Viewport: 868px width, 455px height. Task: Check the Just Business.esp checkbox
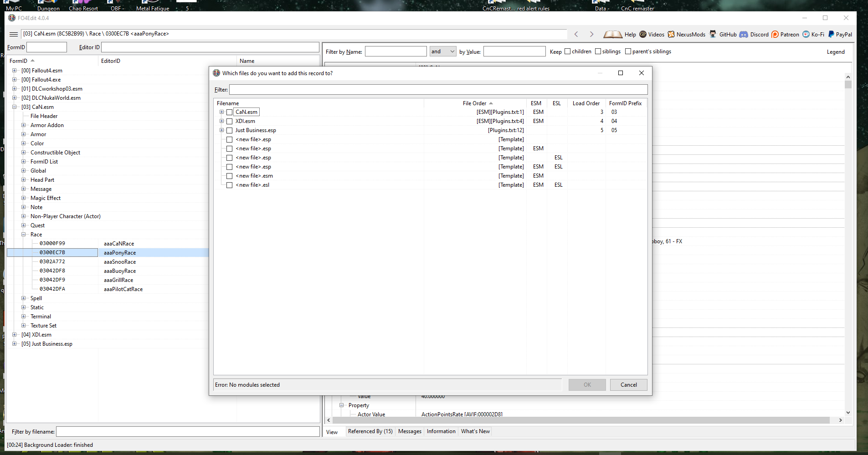coord(230,130)
